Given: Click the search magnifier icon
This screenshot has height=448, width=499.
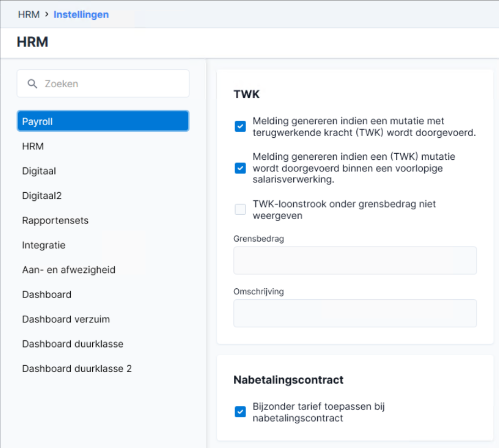Looking at the screenshot, I should (x=32, y=83).
